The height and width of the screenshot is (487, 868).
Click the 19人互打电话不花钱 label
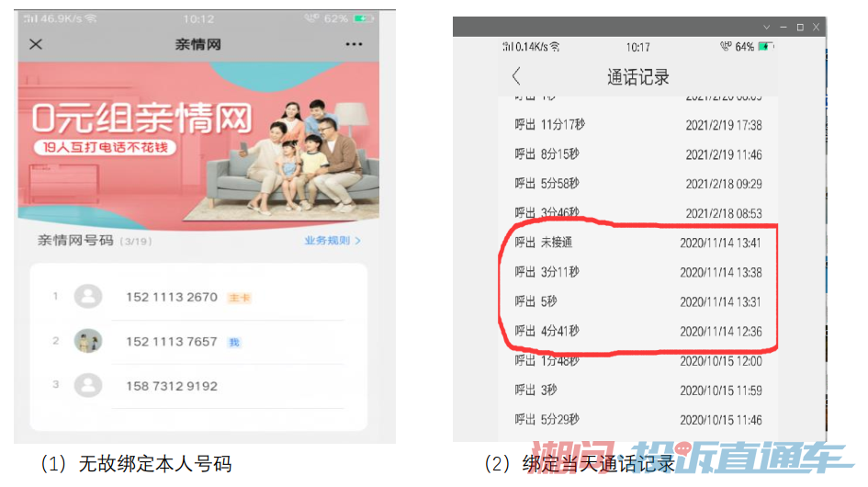point(105,147)
